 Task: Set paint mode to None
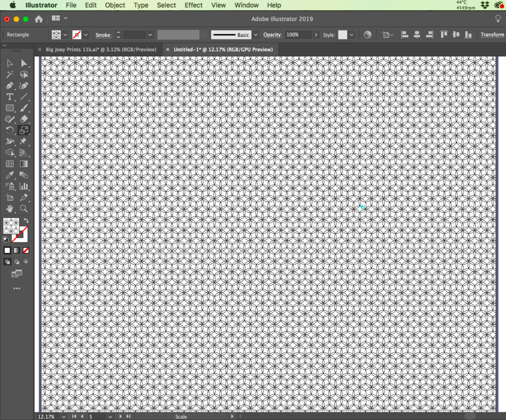(26, 250)
